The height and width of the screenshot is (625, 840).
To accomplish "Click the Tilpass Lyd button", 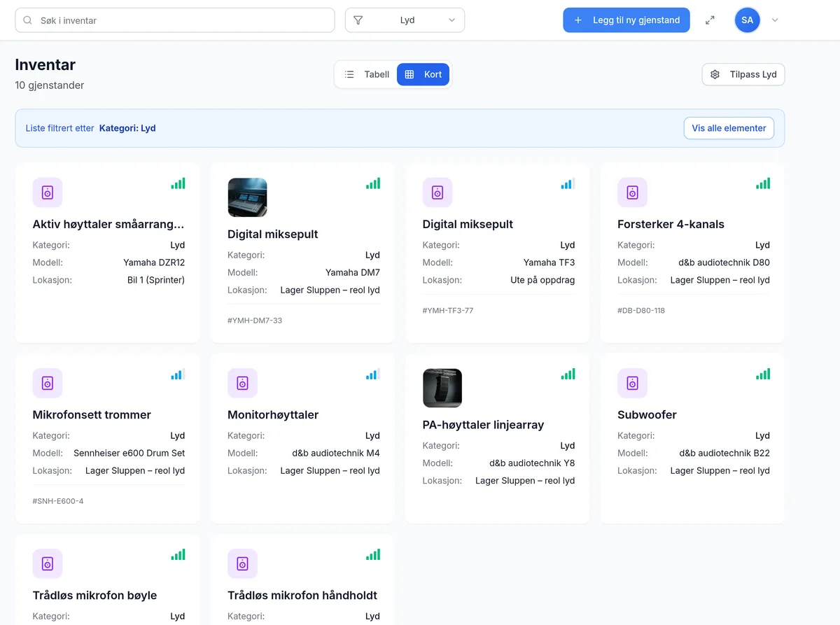I will pyautogui.click(x=743, y=74).
